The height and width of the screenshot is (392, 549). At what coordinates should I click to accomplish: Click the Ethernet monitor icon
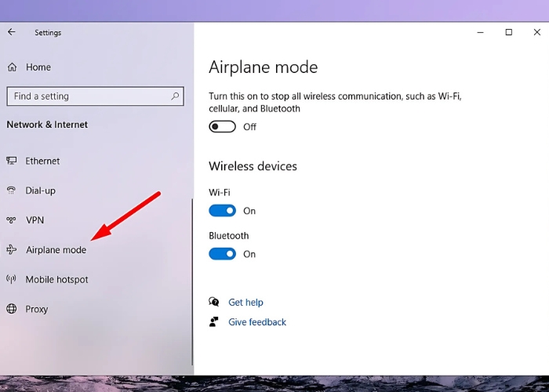(x=12, y=161)
